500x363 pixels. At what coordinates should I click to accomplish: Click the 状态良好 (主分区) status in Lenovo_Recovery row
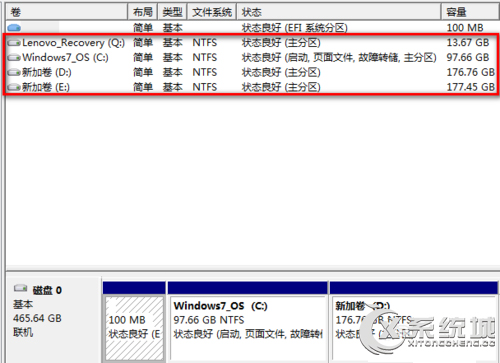pyautogui.click(x=281, y=43)
